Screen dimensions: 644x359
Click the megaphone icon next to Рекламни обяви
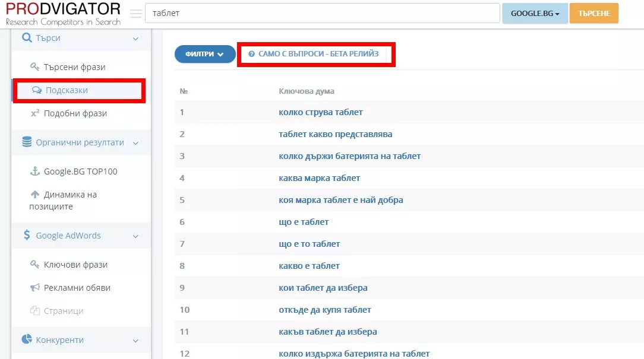coord(35,287)
